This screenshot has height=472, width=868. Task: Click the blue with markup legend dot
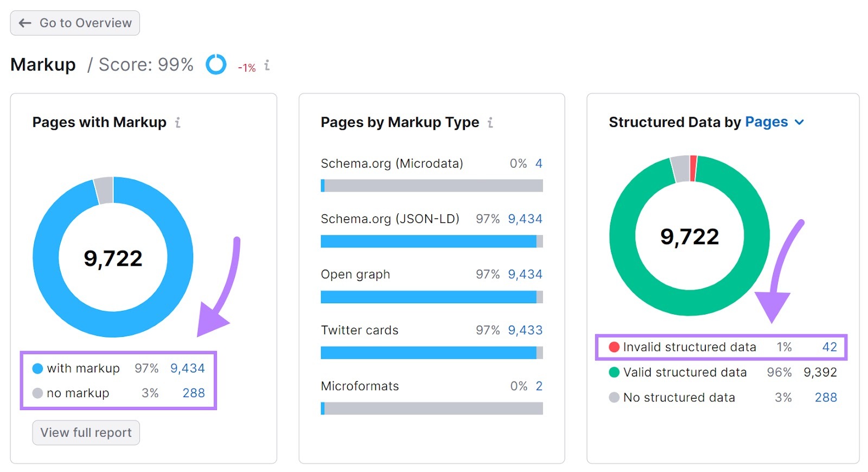tap(37, 368)
